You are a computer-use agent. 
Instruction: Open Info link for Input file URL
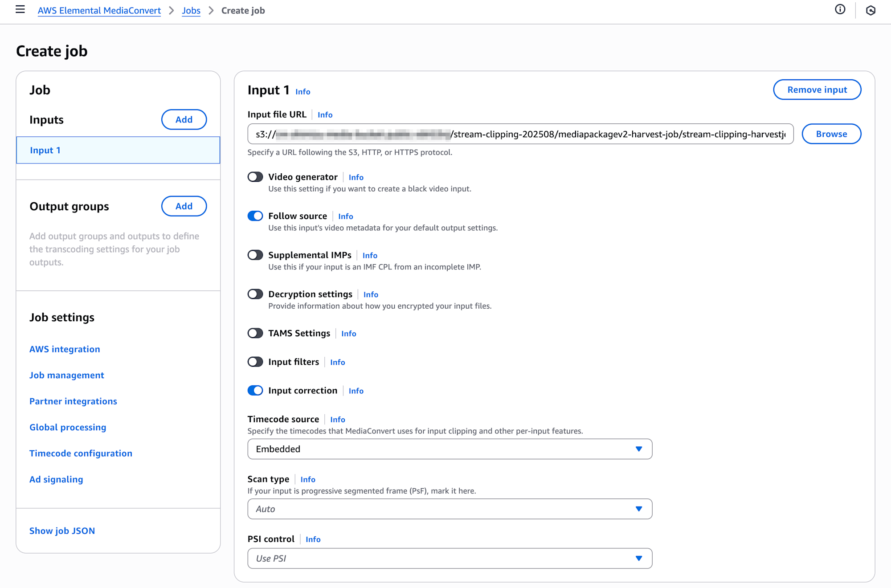point(325,115)
